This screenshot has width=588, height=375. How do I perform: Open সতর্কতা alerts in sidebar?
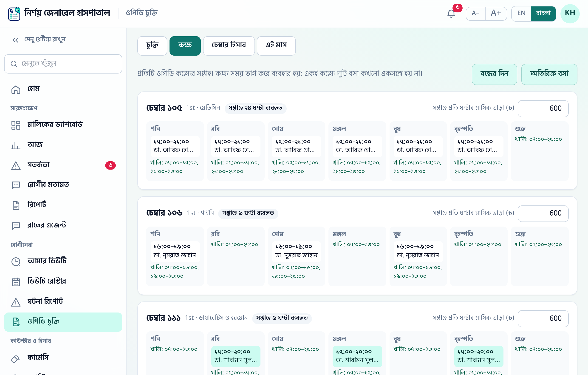tap(63, 165)
